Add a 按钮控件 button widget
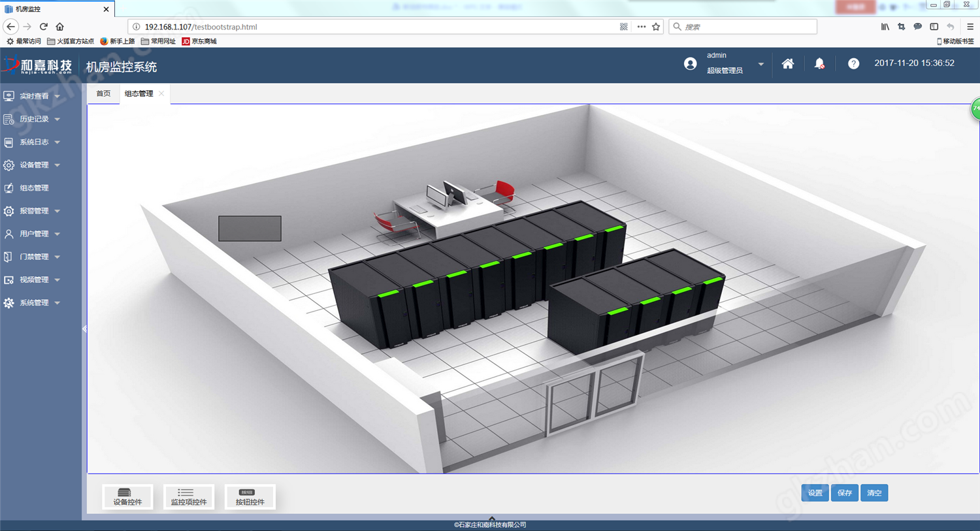Viewport: 980px width, 531px height. point(250,496)
